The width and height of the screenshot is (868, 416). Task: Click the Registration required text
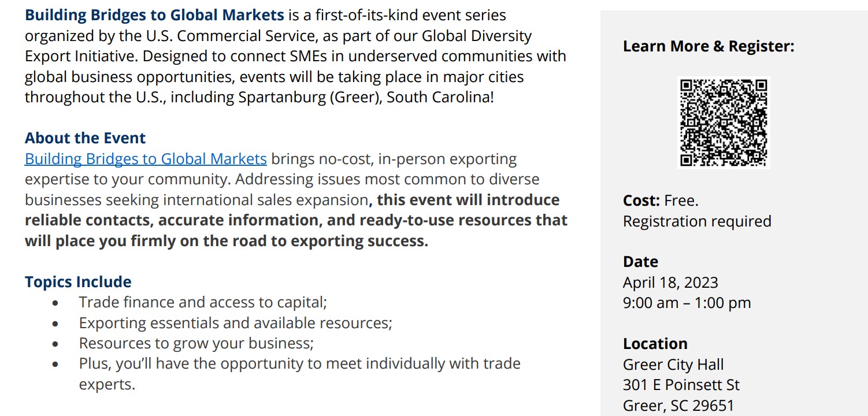tap(697, 221)
